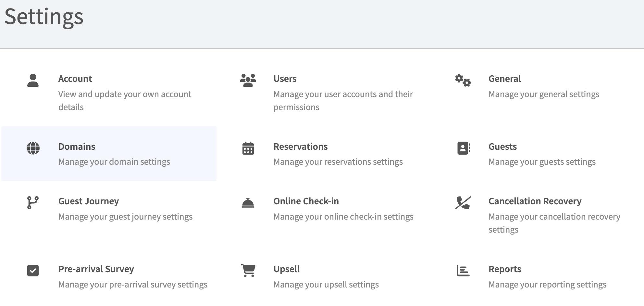Click the Reservations calendar icon

[x=248, y=148]
